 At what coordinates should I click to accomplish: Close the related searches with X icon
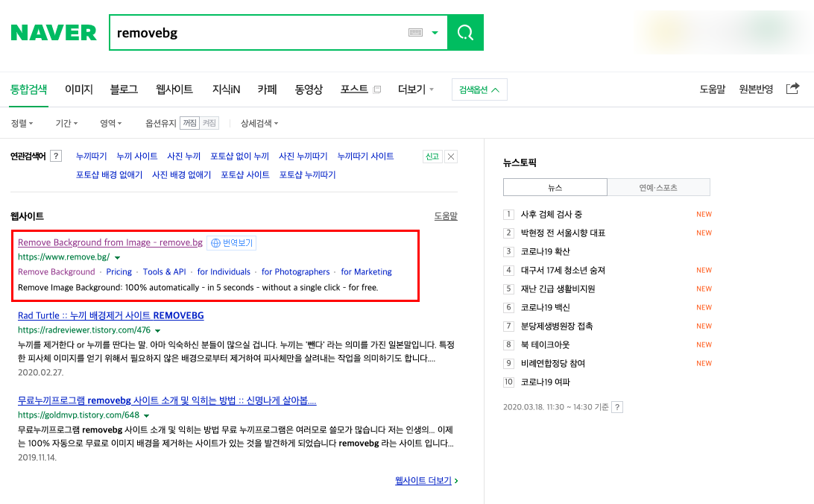pyautogui.click(x=451, y=157)
